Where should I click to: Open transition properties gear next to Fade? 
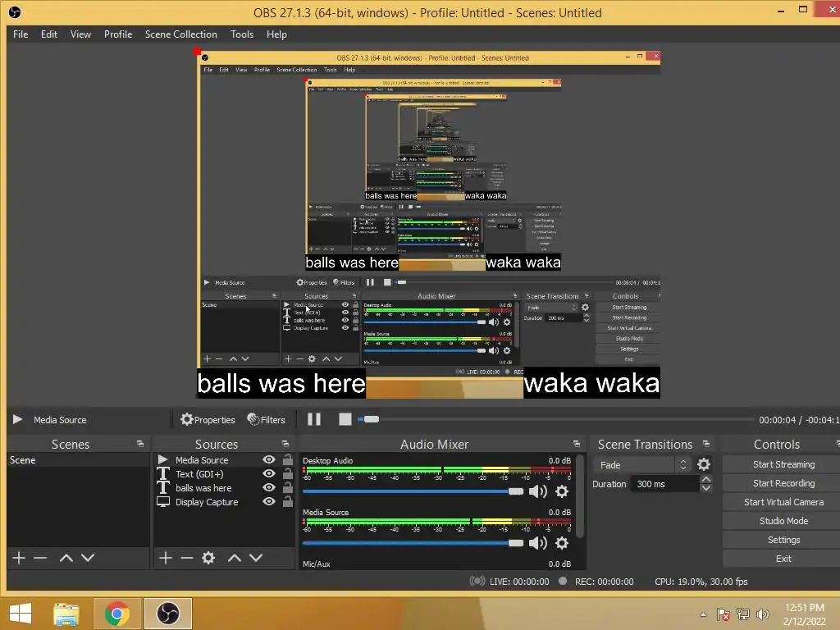[703, 464]
